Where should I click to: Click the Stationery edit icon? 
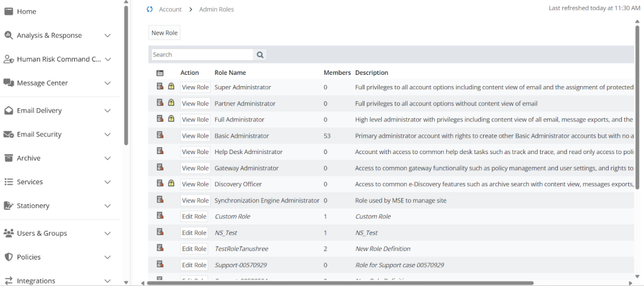9,206
